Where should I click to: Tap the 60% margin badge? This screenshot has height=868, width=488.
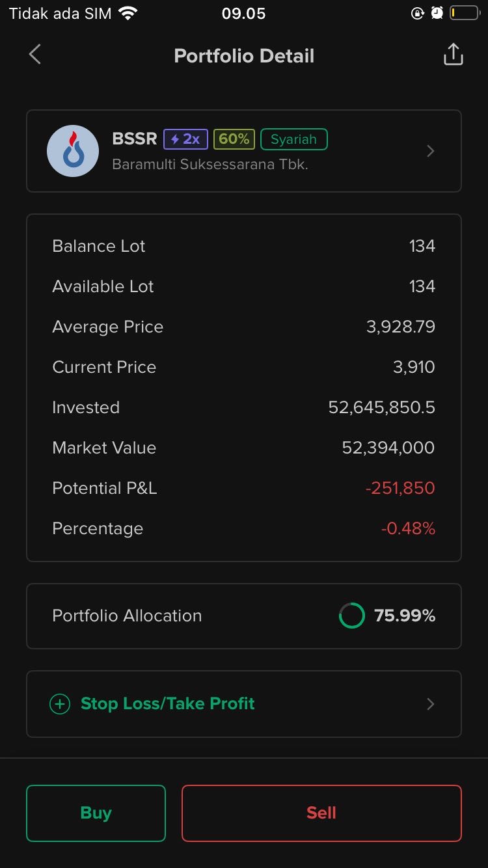tap(234, 139)
